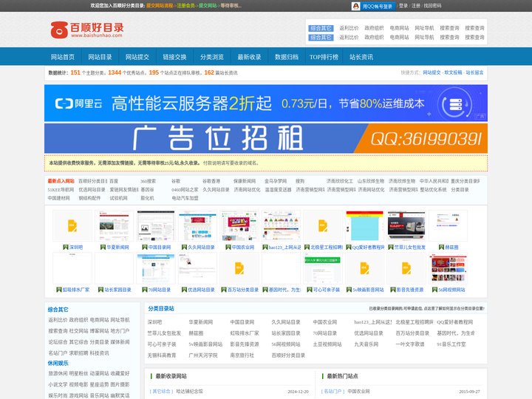The image size is (532, 399).
Task: Go to 网站提交 in the navigation bar
Action: tap(137, 57)
